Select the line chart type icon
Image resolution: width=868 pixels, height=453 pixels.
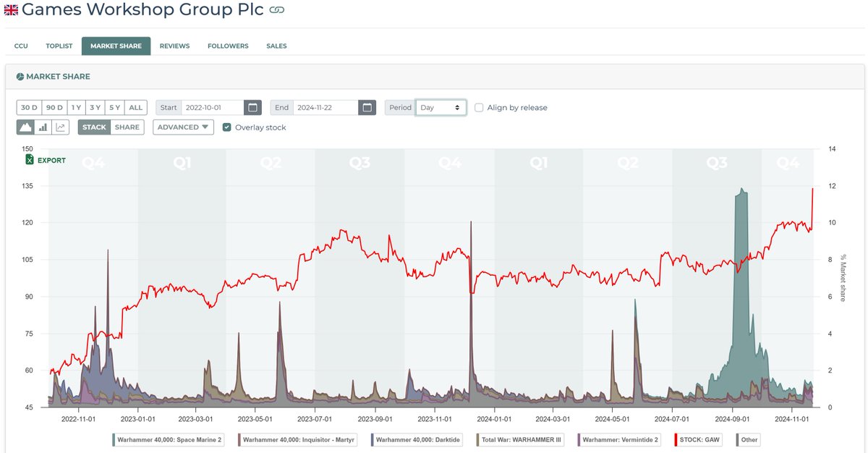pos(61,127)
